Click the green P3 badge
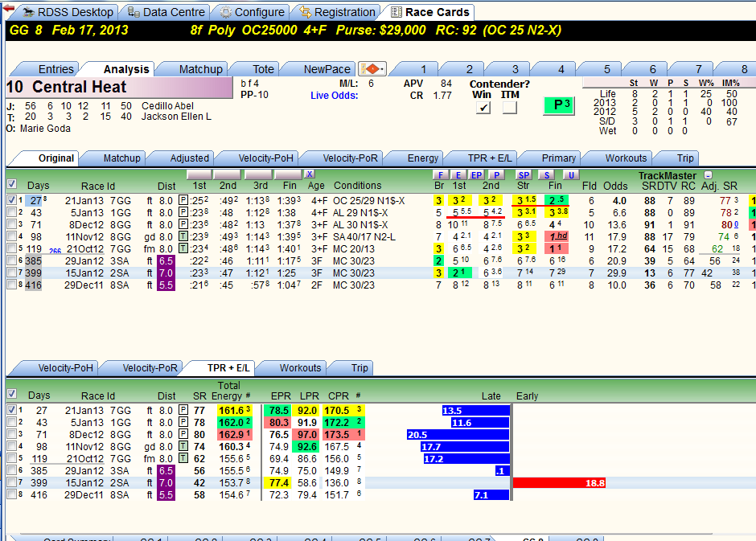756x541 pixels. 559,105
